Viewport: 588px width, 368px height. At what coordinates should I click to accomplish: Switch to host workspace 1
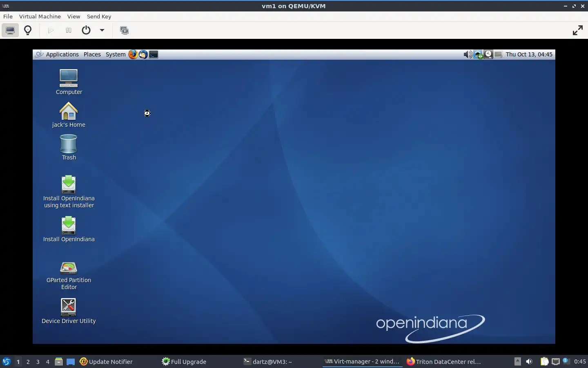(18, 361)
